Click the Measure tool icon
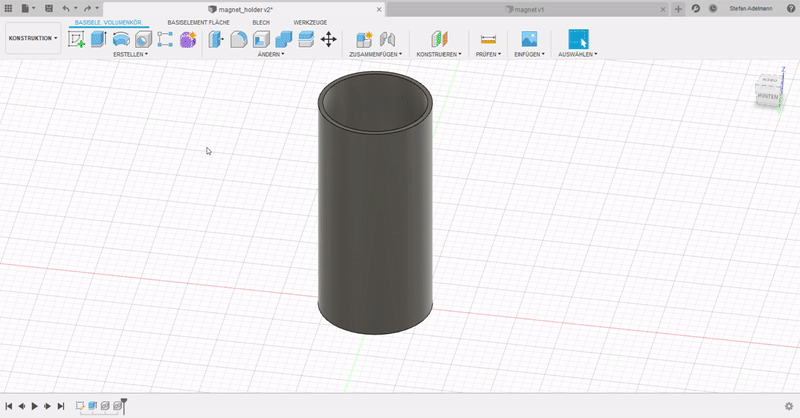 (x=488, y=40)
